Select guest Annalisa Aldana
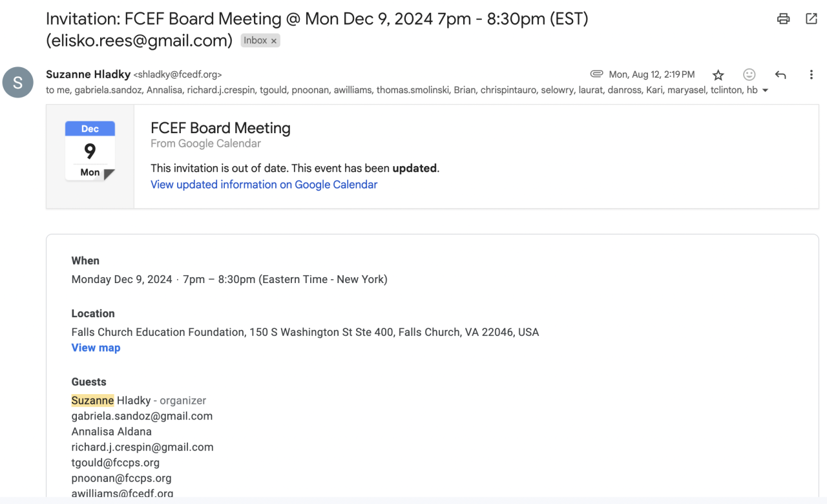The height and width of the screenshot is (504, 827). coord(111,432)
